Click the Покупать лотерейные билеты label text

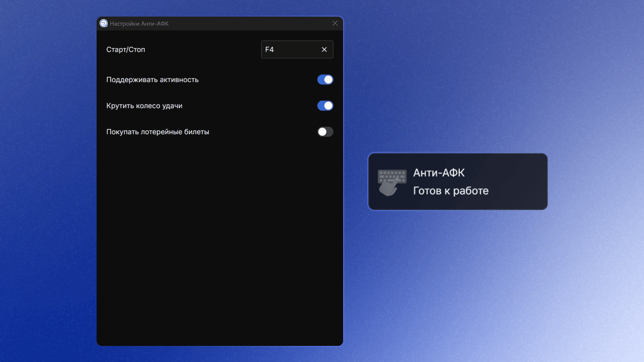(x=157, y=132)
